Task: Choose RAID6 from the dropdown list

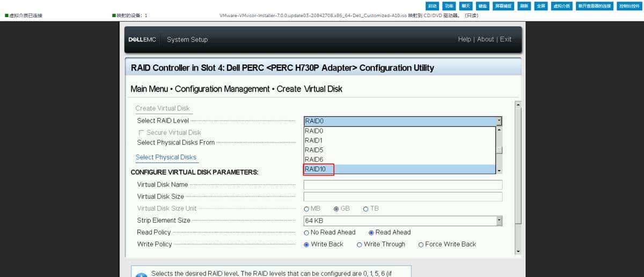Action: click(x=400, y=160)
